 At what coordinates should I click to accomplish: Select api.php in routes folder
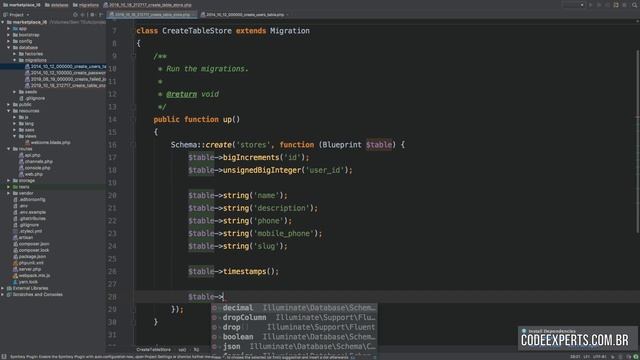click(29, 155)
